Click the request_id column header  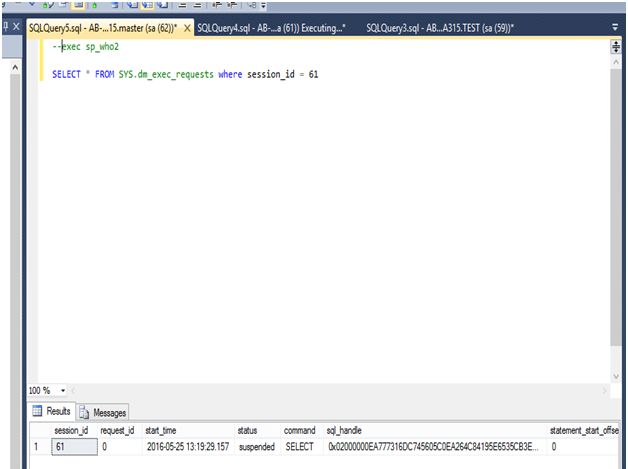click(117, 431)
